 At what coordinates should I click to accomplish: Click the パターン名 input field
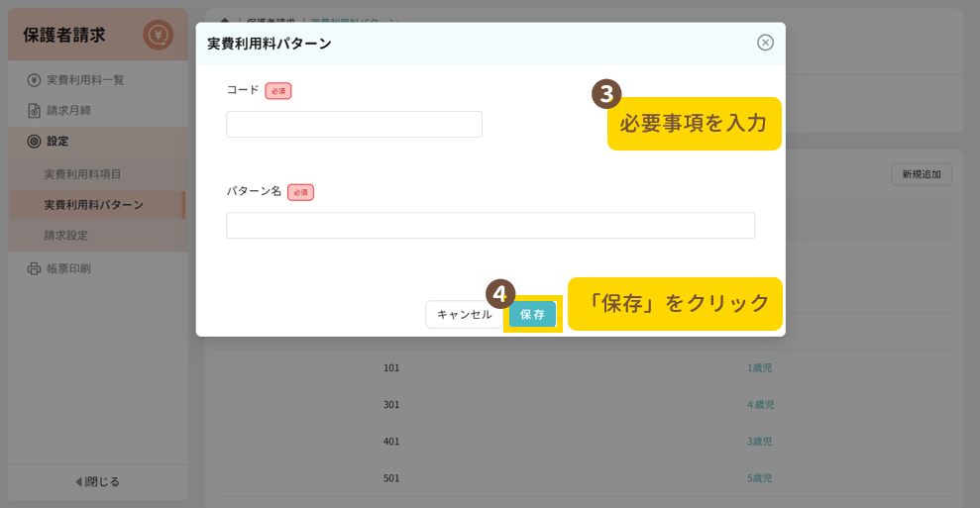point(490,226)
